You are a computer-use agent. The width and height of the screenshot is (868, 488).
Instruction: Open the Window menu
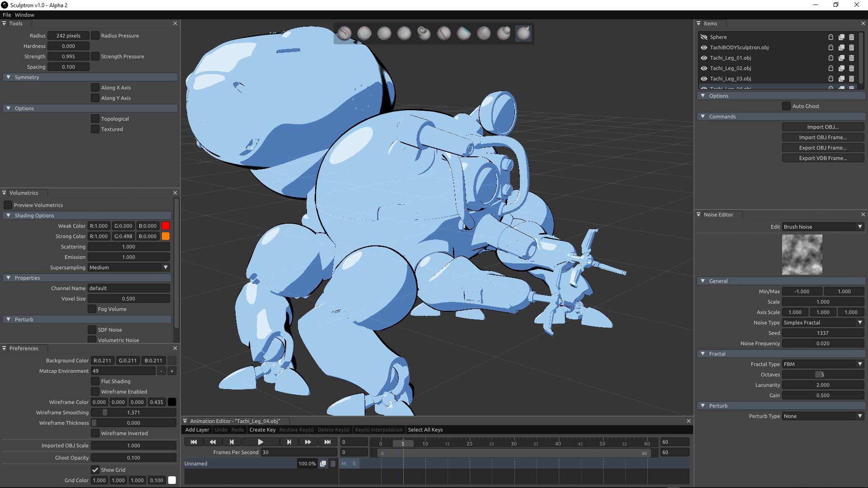pos(24,15)
